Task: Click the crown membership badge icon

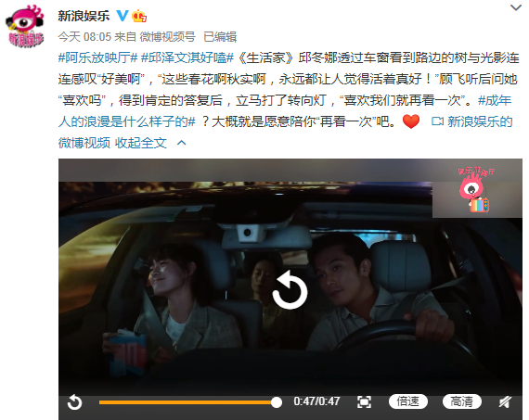Action: (x=139, y=16)
